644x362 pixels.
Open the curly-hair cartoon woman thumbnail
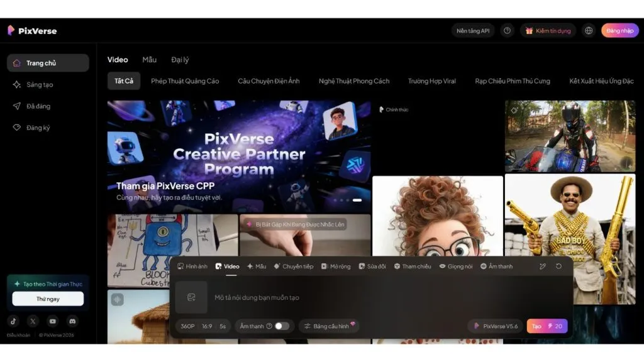(438, 216)
